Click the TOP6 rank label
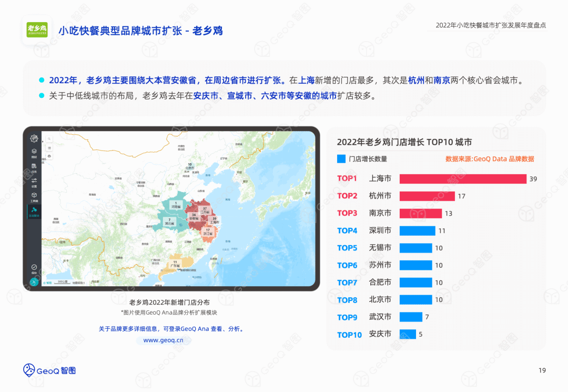This screenshot has height=392, width=568. 347,265
